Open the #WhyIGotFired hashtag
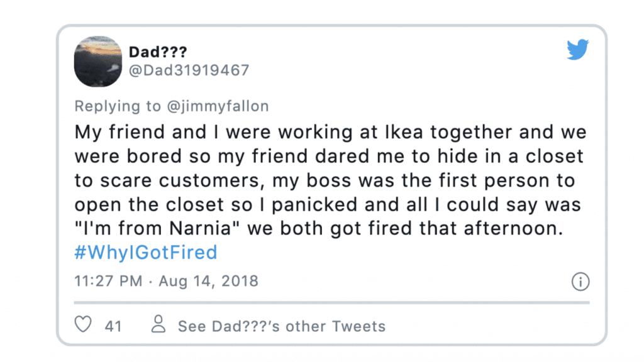 (145, 253)
